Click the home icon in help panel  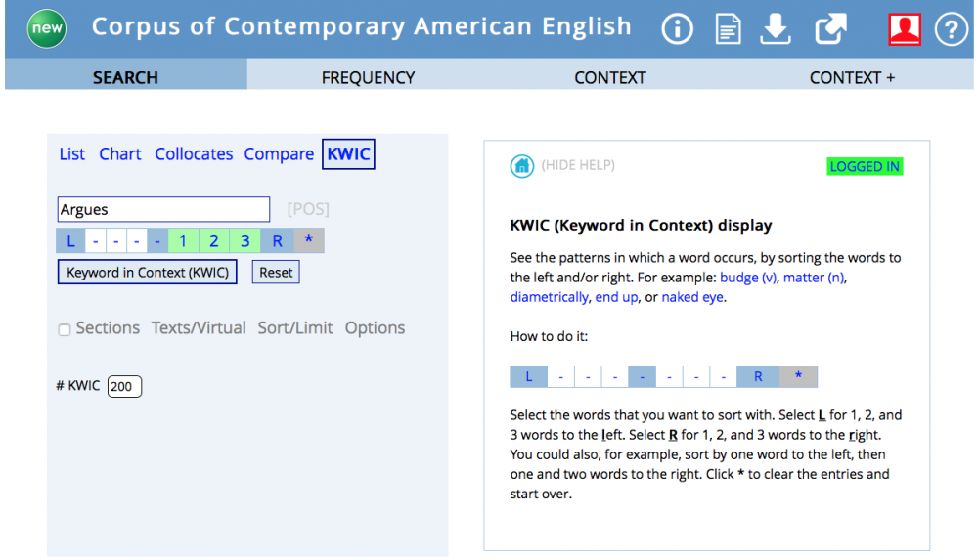point(522,166)
